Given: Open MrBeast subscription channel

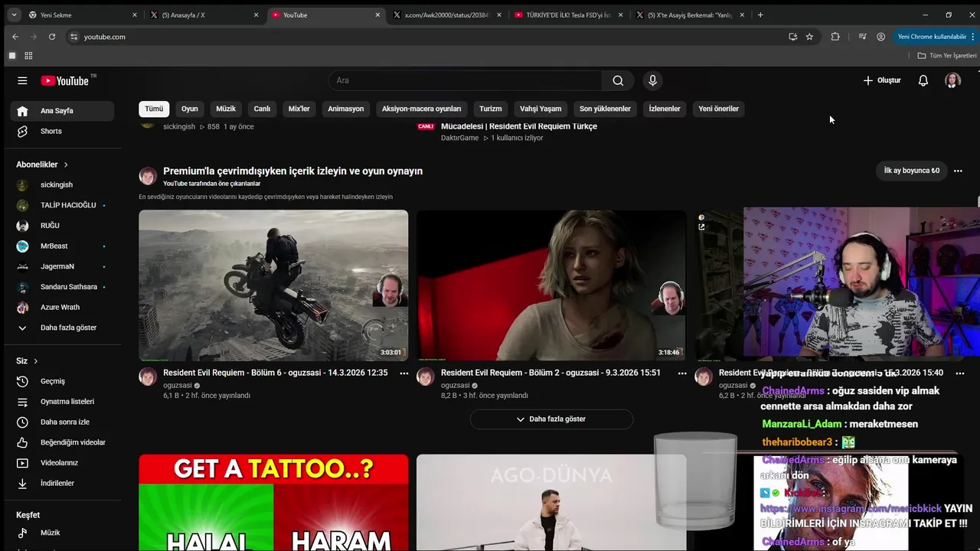Looking at the screenshot, I should click(x=62, y=246).
